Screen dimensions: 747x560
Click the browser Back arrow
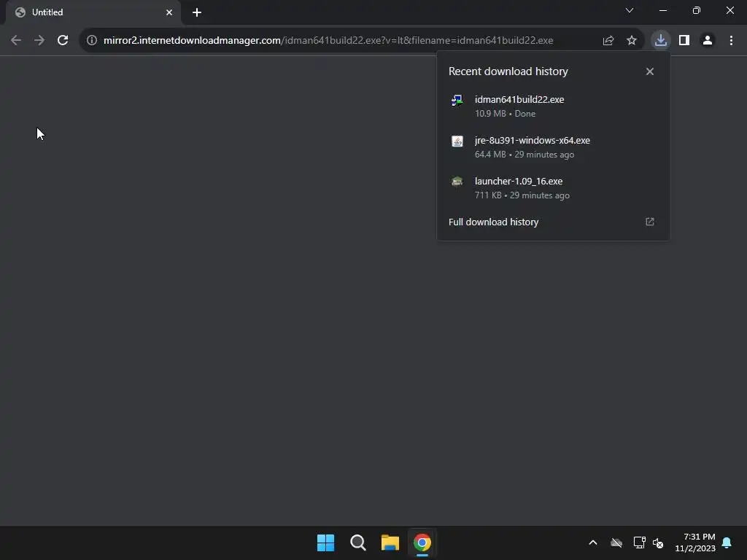[16, 41]
